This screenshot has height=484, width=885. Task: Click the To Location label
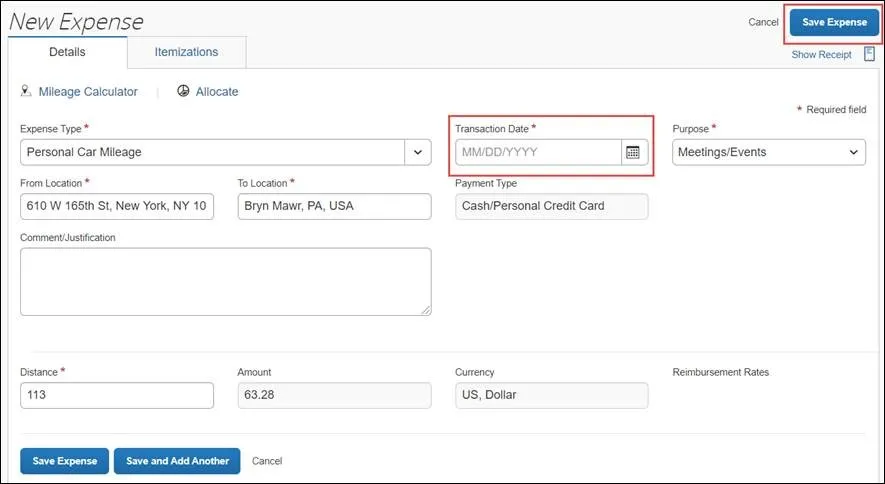[262, 183]
